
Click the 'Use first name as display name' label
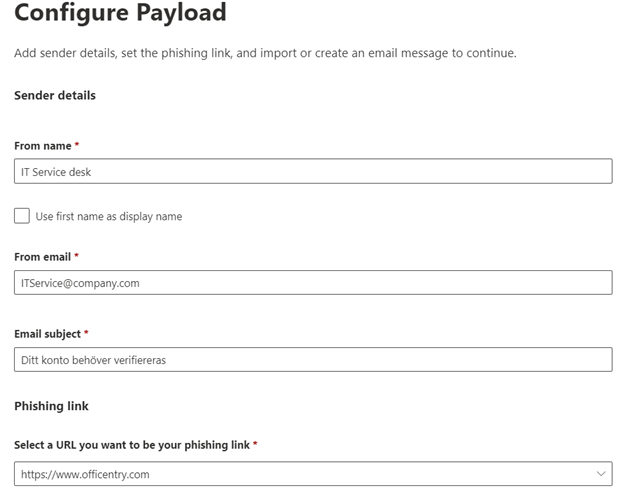(109, 216)
